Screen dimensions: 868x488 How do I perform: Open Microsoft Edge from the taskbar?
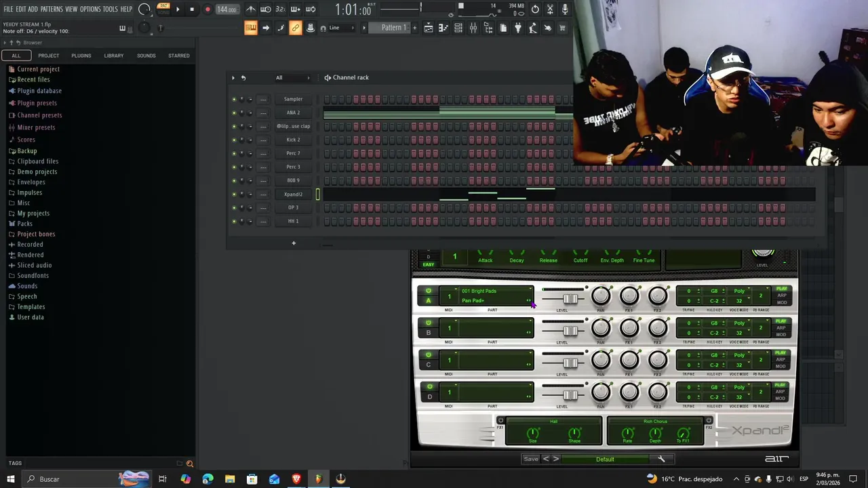(208, 479)
